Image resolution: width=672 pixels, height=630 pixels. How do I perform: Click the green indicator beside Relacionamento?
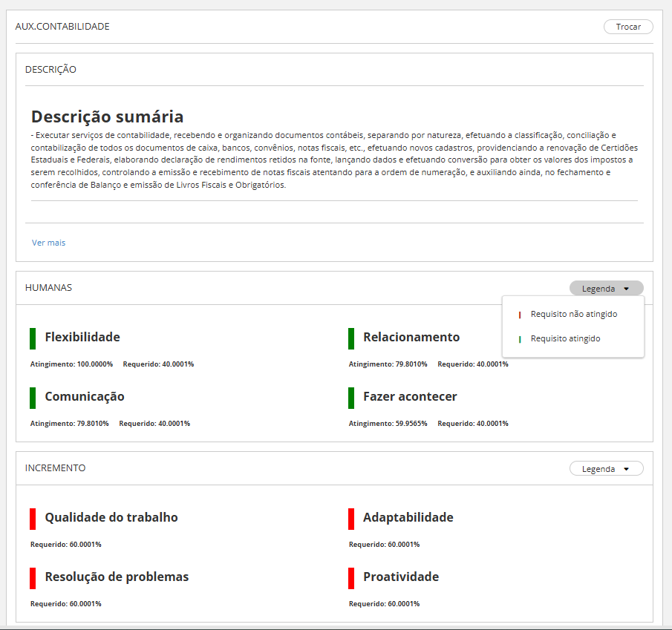[351, 338]
